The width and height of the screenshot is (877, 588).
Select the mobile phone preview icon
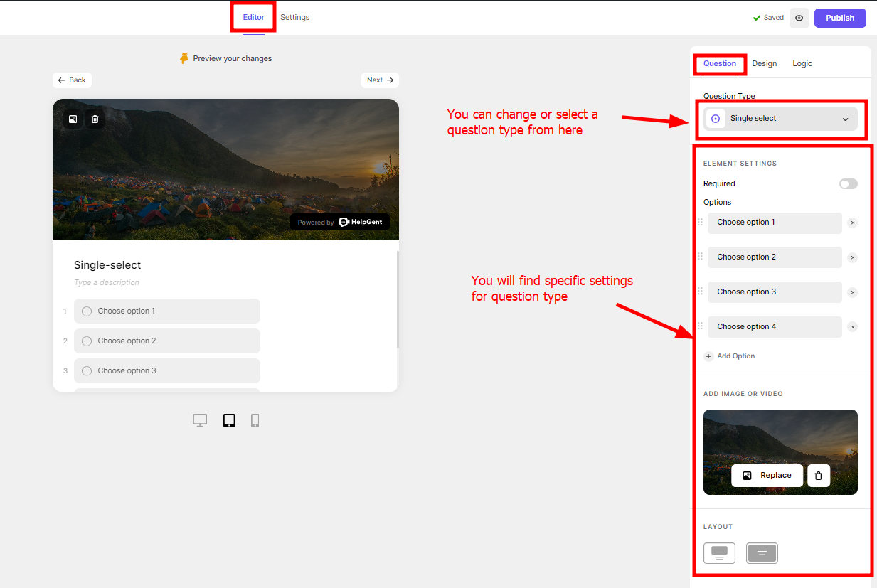pyautogui.click(x=255, y=420)
